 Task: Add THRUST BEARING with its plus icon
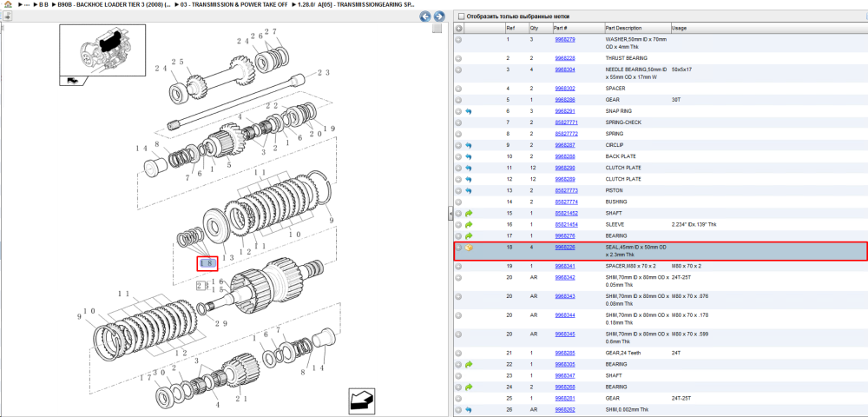(459, 58)
